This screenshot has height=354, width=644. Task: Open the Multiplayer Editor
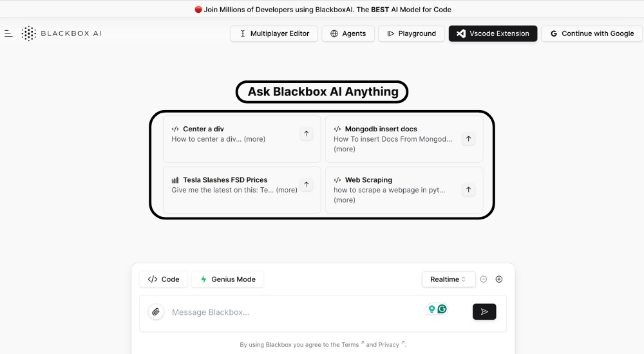(x=274, y=33)
